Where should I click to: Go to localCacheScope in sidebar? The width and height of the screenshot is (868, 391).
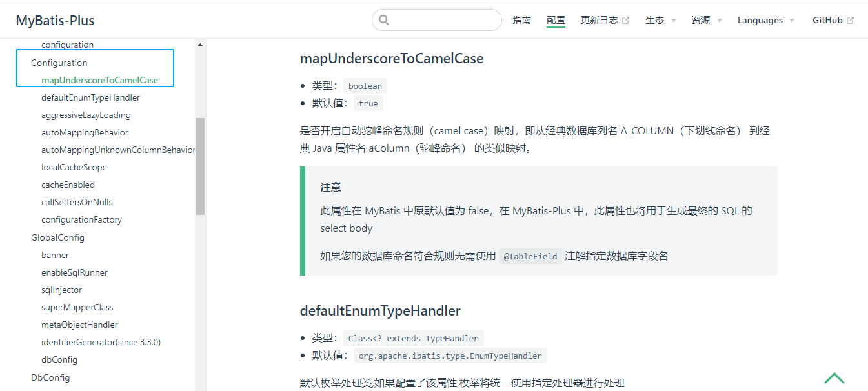74,167
